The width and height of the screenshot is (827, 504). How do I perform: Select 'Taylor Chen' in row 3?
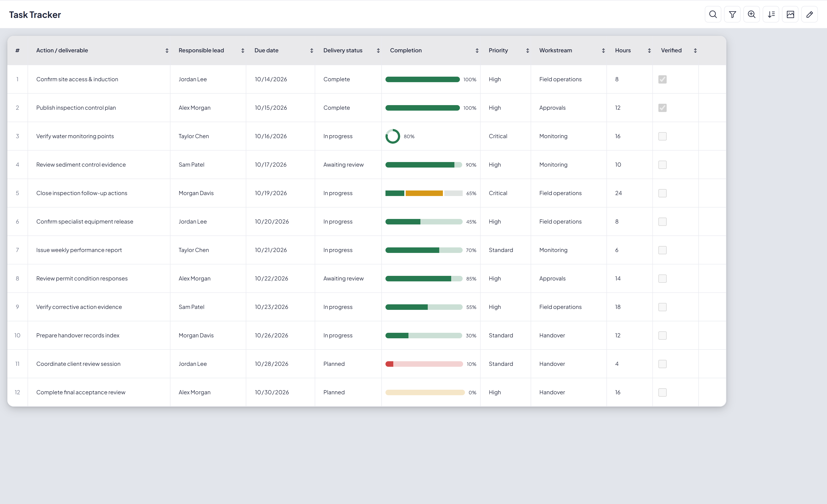click(194, 136)
